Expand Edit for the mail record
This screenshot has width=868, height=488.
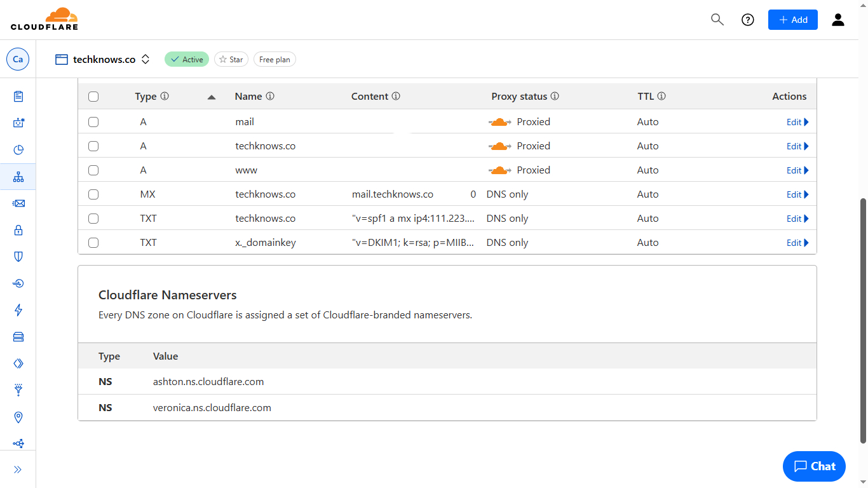pyautogui.click(x=797, y=122)
